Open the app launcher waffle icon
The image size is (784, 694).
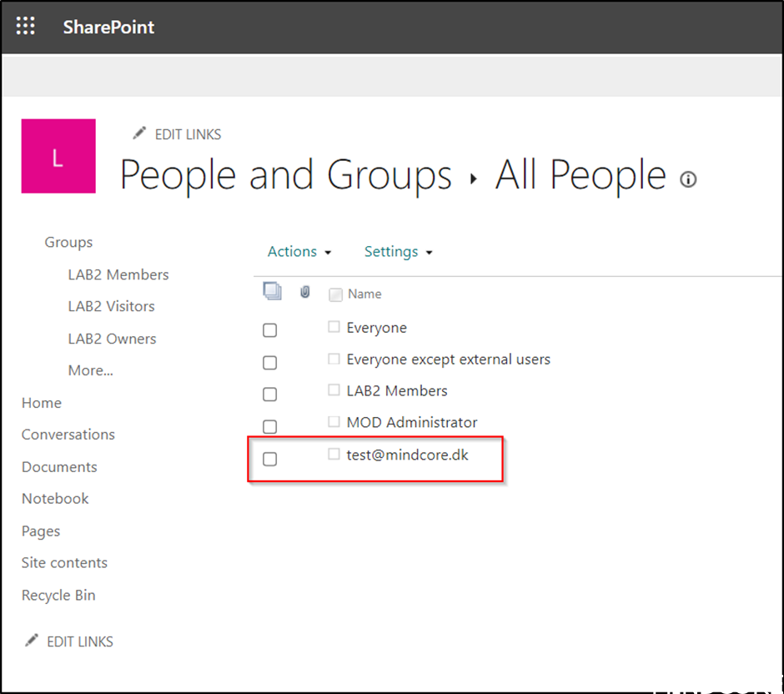point(26,26)
